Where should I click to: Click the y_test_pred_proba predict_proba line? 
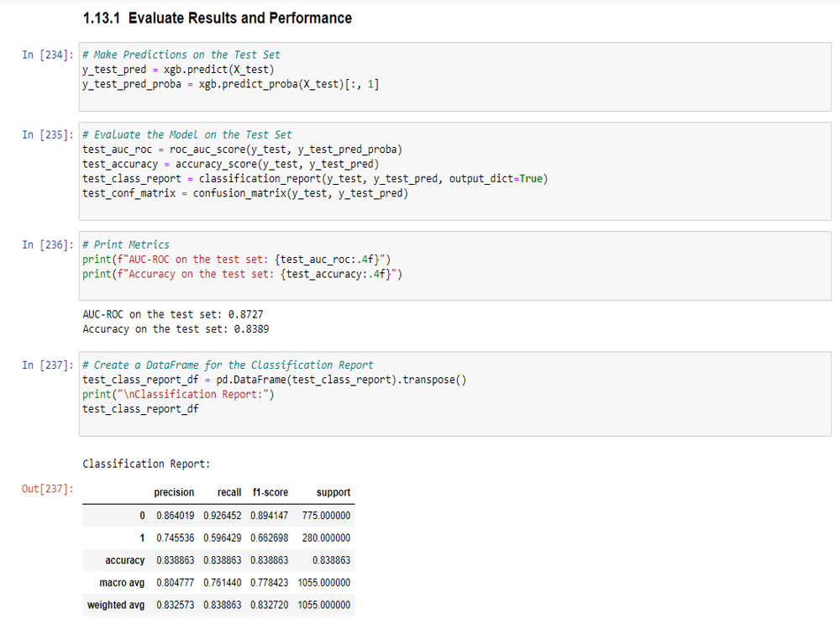[230, 84]
